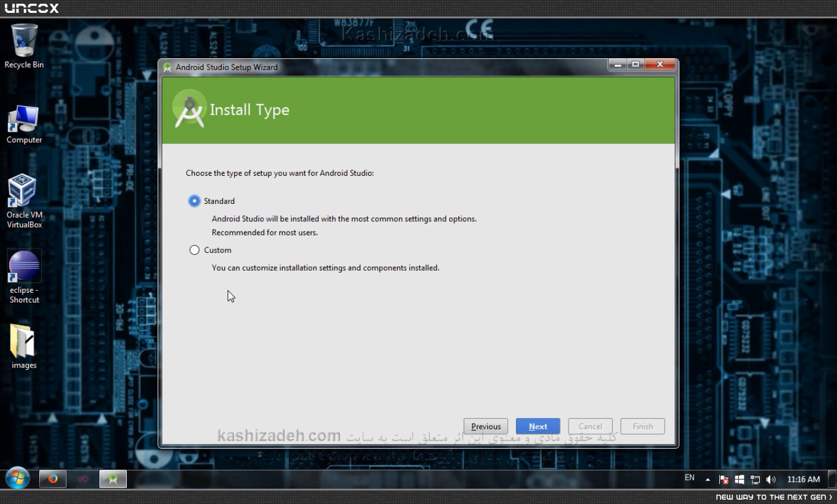Image resolution: width=837 pixels, height=504 pixels.
Task: Open the volume speaker icon
Action: click(771, 480)
